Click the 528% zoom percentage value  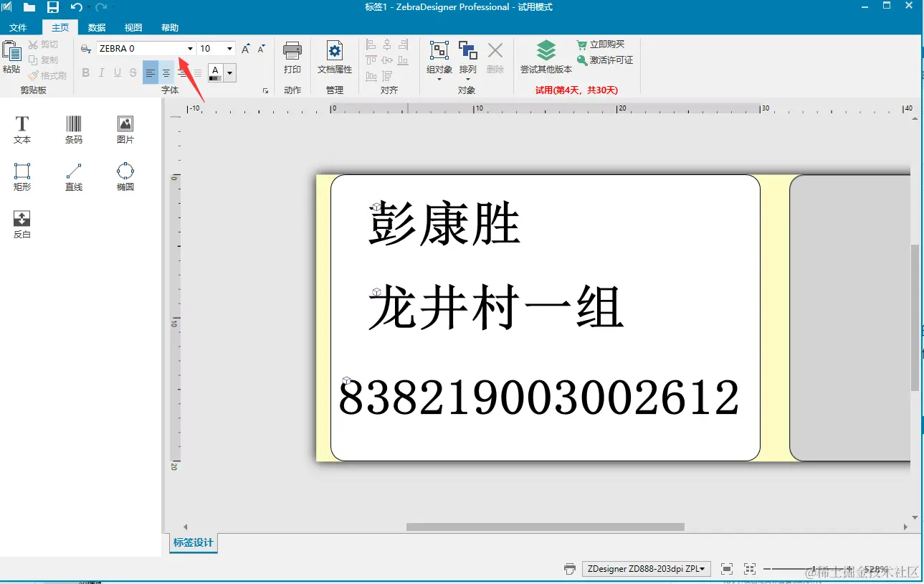[x=875, y=569]
